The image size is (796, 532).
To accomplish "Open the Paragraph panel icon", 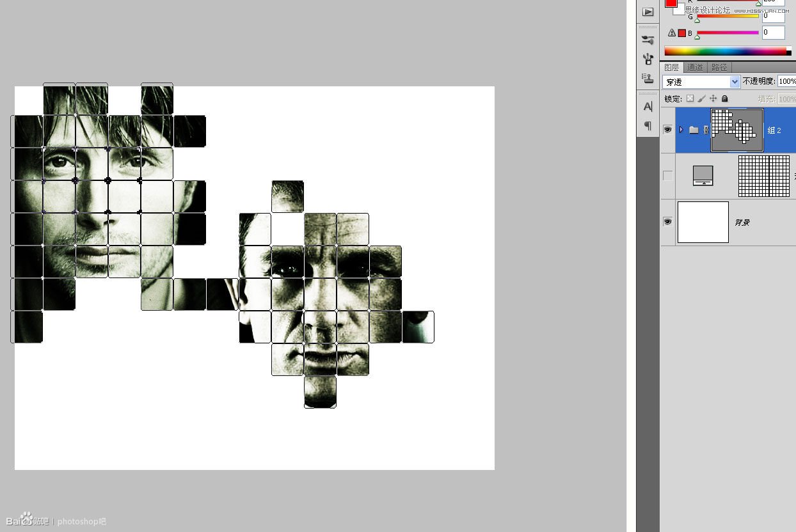I will [648, 126].
